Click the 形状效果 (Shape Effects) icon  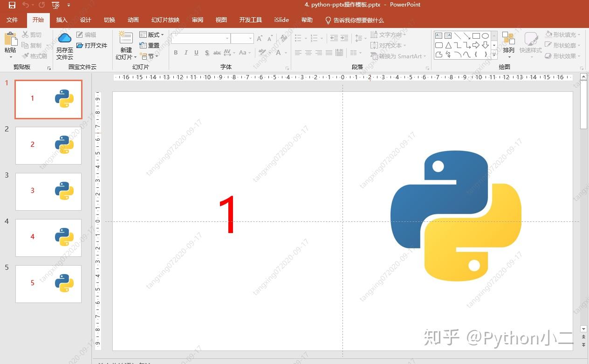click(x=563, y=55)
